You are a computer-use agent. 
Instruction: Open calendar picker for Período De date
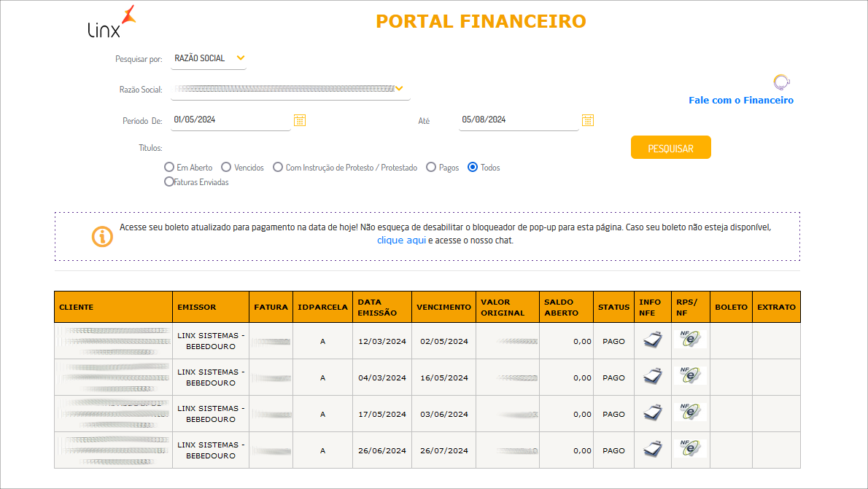(300, 120)
